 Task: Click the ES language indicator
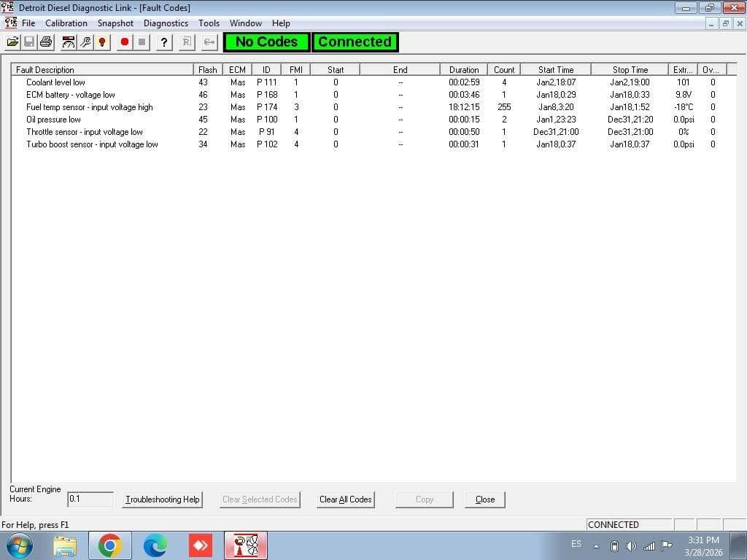point(576,544)
